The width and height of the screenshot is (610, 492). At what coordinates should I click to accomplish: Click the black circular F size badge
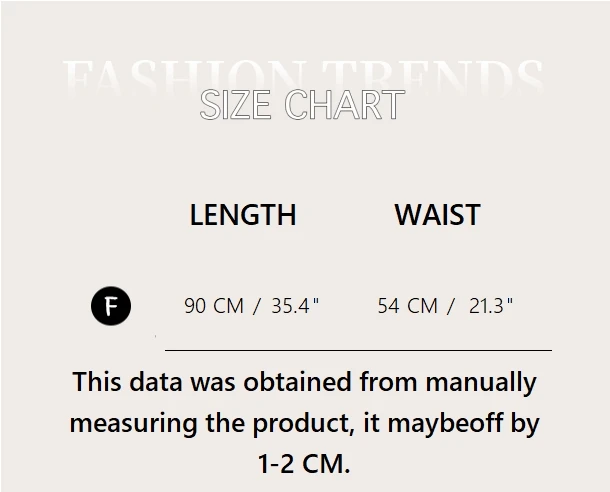tap(111, 305)
